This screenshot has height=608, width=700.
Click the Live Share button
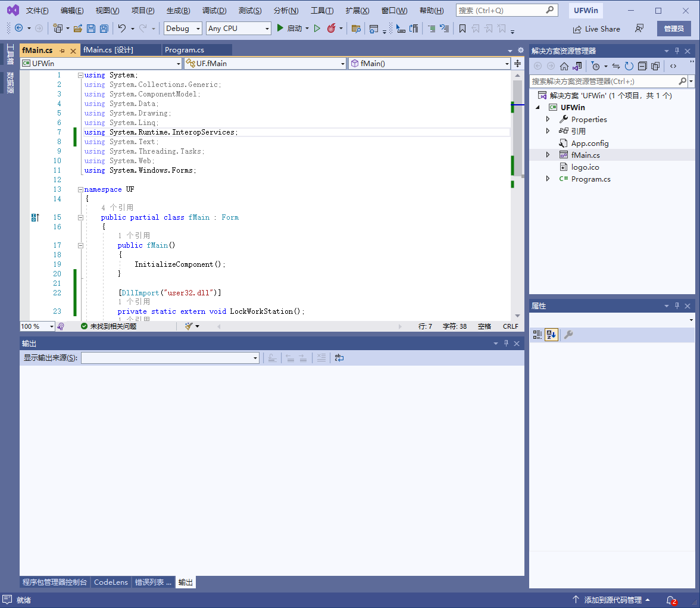click(596, 29)
